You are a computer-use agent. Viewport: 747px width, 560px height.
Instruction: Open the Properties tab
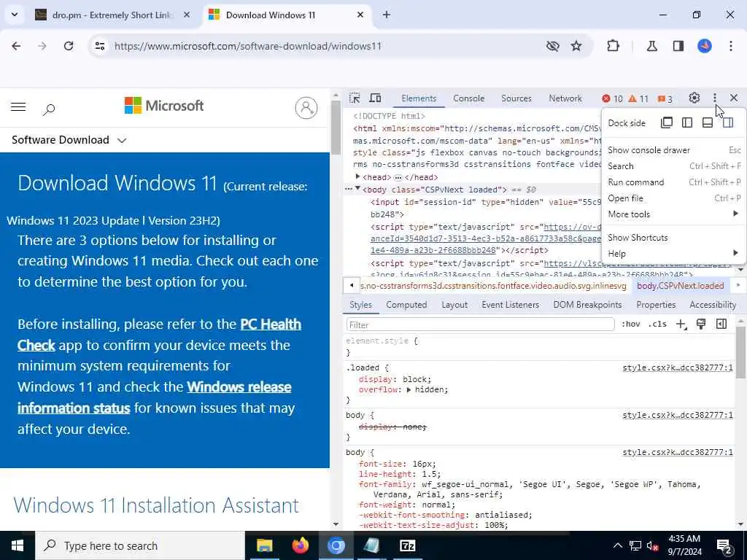pyautogui.click(x=656, y=305)
